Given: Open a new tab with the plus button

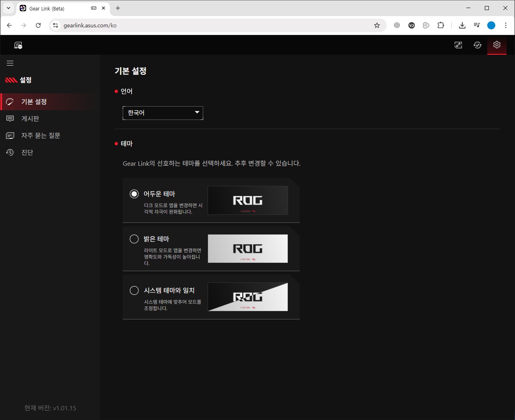Looking at the screenshot, I should click(x=118, y=8).
